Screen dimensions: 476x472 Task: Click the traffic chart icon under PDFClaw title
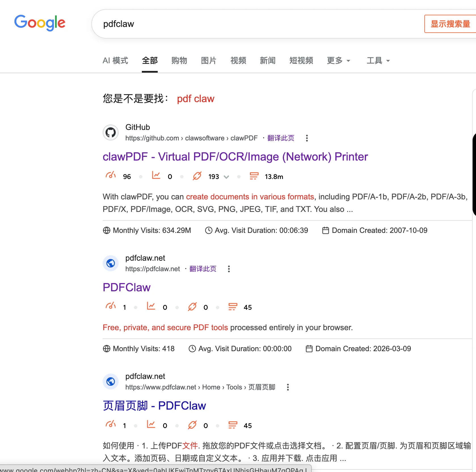(x=151, y=306)
